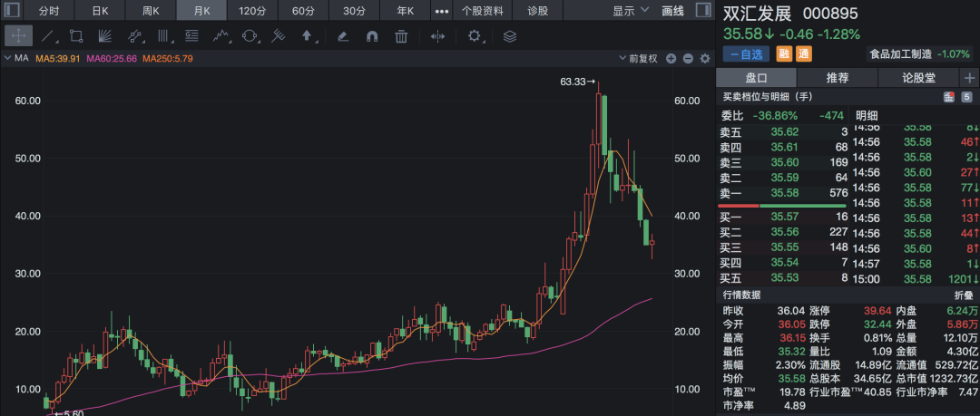The image size is (980, 416).
Task: Select the eraser tool icon
Action: click(342, 36)
